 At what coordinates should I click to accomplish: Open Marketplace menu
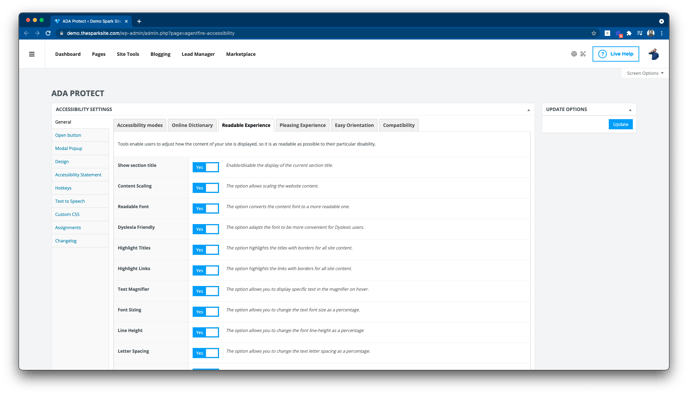pos(241,54)
